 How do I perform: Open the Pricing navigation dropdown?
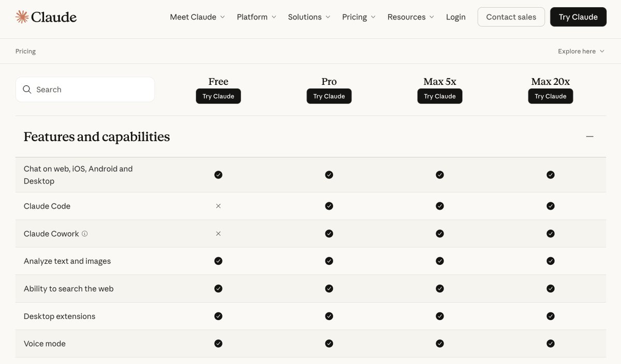359,17
